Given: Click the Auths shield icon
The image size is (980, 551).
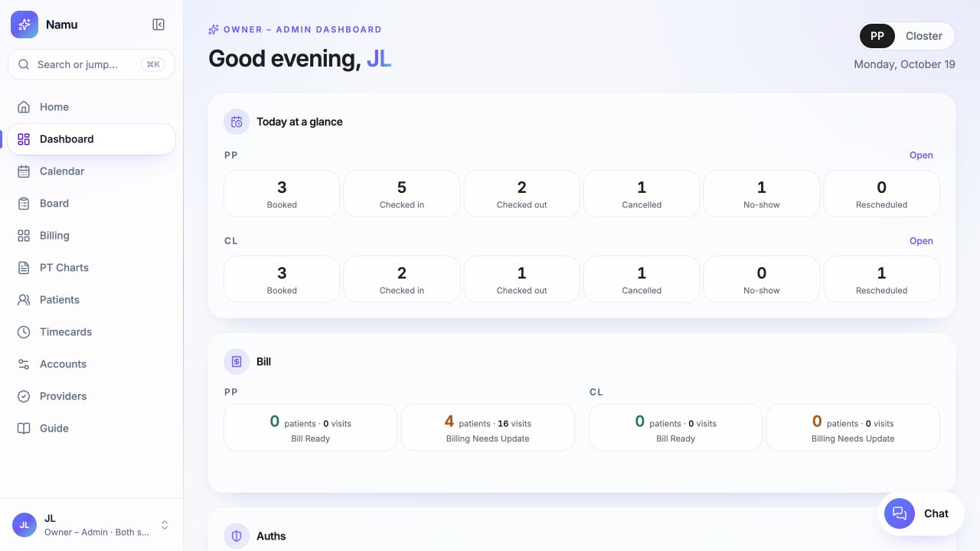Looking at the screenshot, I should point(237,536).
